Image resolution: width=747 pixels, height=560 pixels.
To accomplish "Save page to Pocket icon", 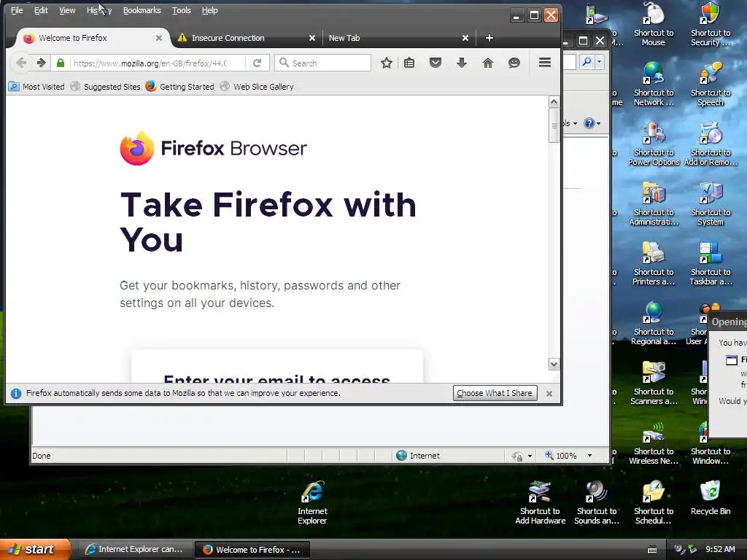I will click(436, 63).
